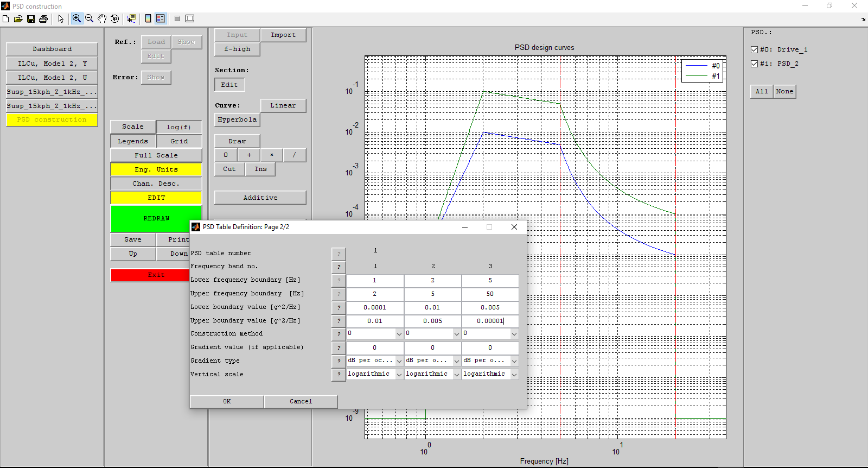The height and width of the screenshot is (468, 868).
Task: Expand Gradient type dropdown for band 2
Action: (456, 361)
